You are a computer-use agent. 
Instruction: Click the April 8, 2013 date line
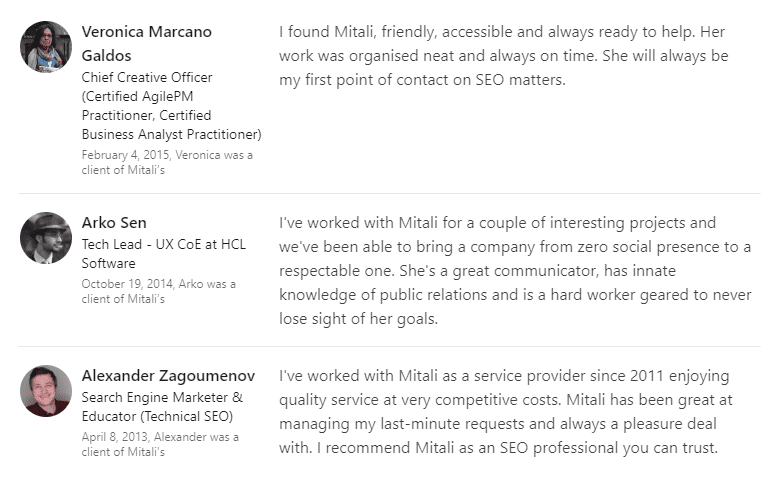pyautogui.click(x=160, y=444)
